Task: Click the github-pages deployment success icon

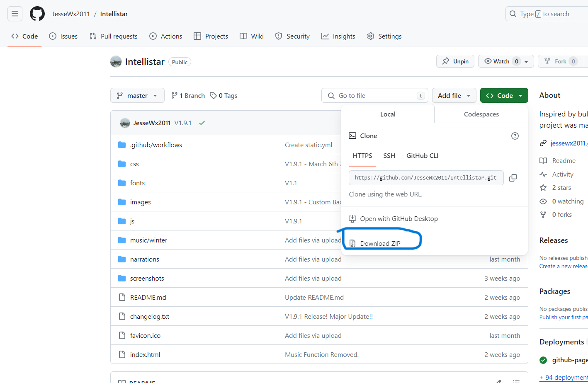Action: click(543, 360)
